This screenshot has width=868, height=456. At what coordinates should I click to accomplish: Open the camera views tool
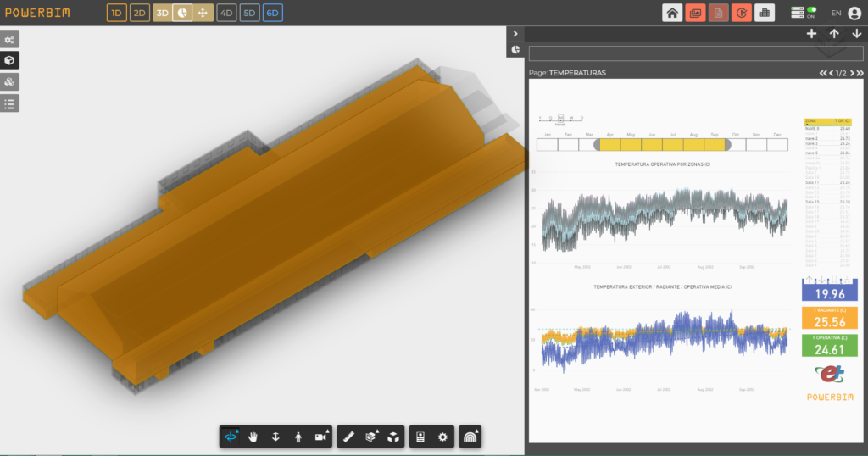[x=321, y=437]
